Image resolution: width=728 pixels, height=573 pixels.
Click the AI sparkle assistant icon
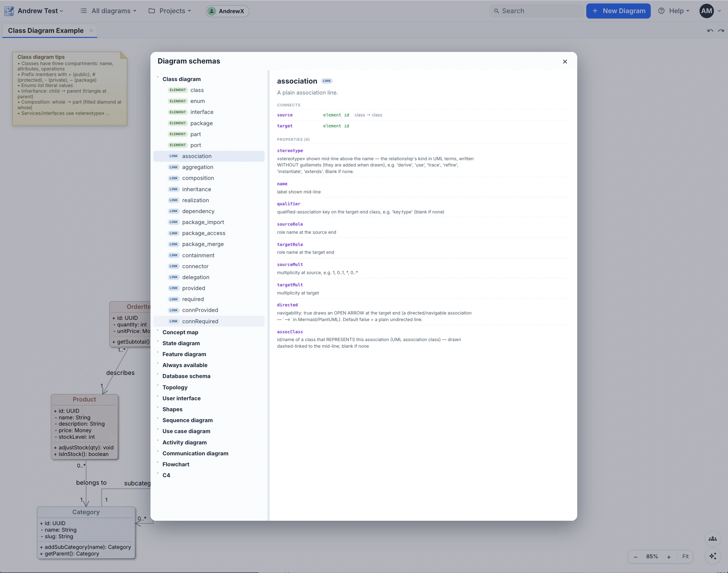tap(713, 556)
